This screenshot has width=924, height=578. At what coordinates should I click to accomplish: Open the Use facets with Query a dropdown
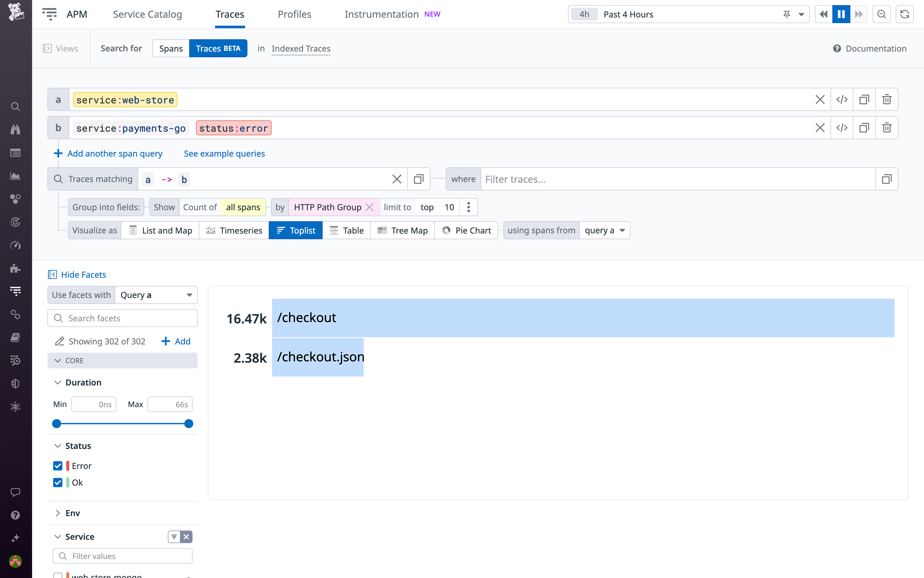[156, 295]
